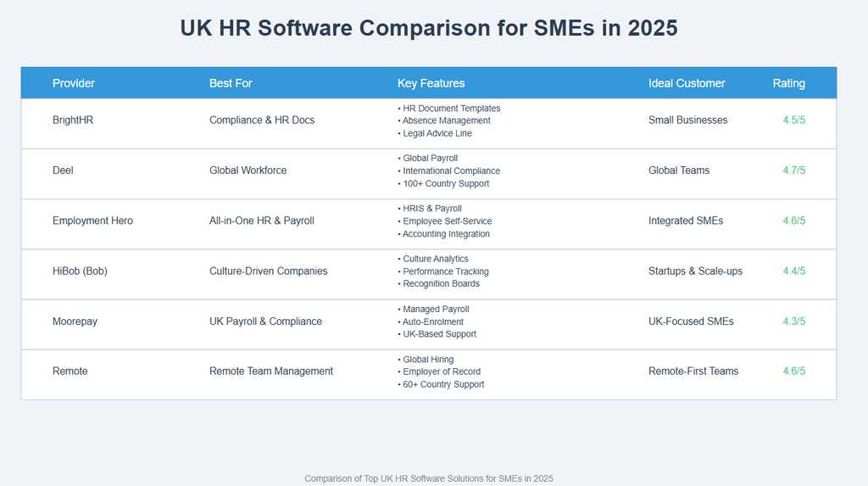The image size is (868, 486).
Task: Click the UK-Focused SMEs customer cell
Action: pyautogui.click(x=691, y=321)
